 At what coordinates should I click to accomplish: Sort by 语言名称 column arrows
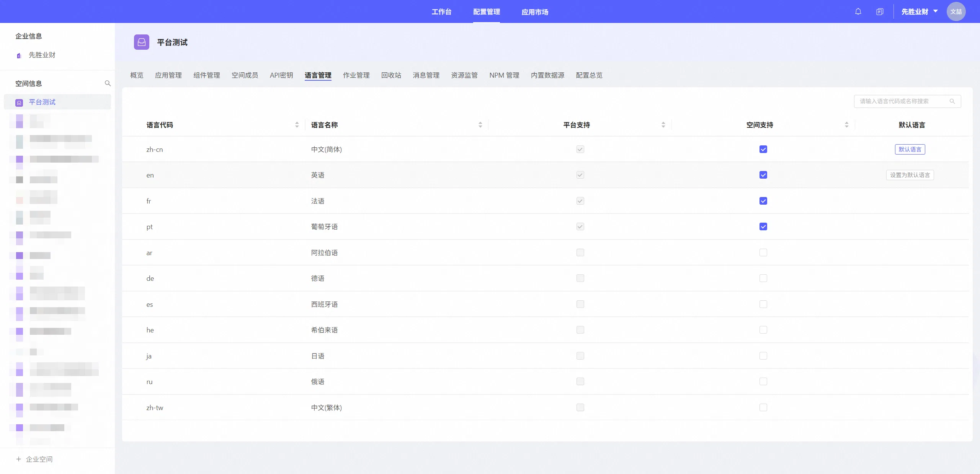480,125
